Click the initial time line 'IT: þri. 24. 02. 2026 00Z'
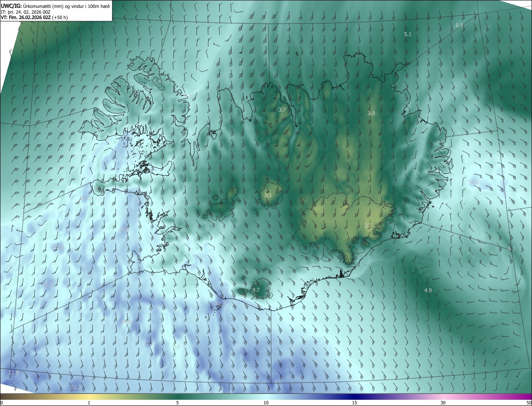The height and width of the screenshot is (406, 532). pos(25,12)
